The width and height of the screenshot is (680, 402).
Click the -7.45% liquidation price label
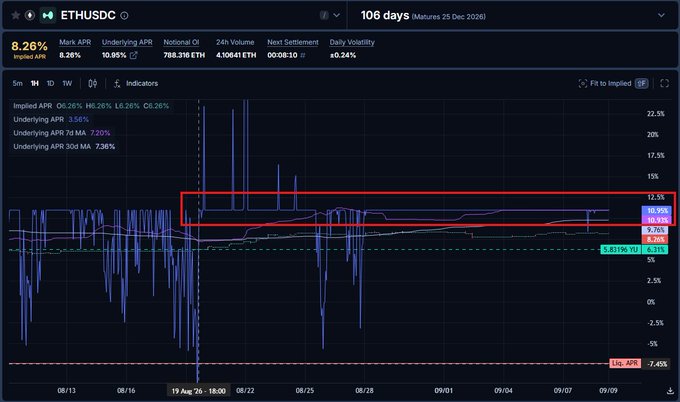tap(657, 363)
